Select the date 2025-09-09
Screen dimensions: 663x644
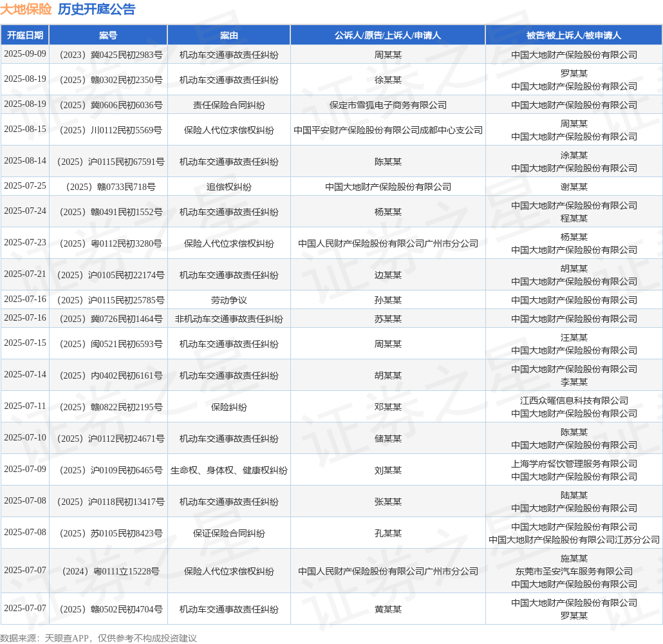25,53
